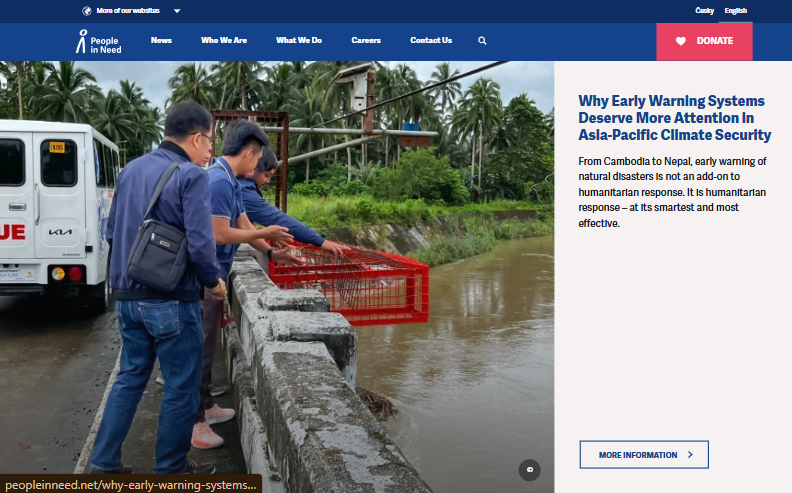Image resolution: width=792 pixels, height=493 pixels.
Task: Open the More of our websites list
Action: (x=128, y=11)
